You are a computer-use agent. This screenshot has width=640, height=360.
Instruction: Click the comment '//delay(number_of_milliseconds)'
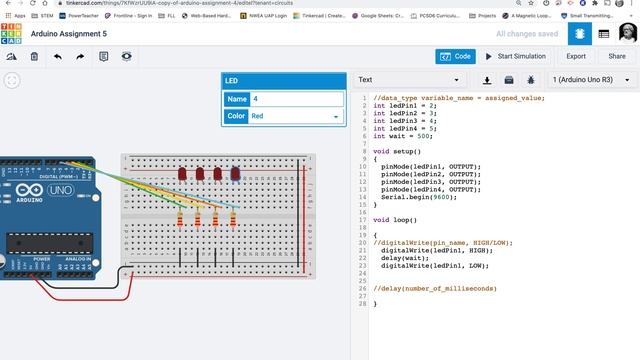[435, 289]
